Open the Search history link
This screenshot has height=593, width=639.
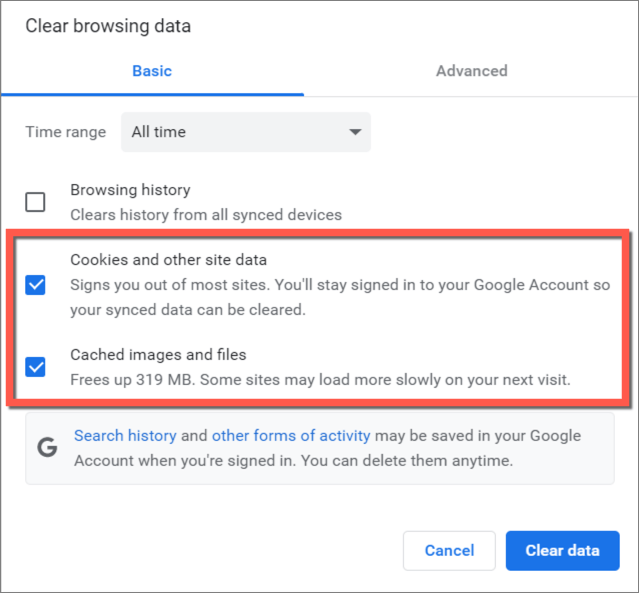pos(125,436)
